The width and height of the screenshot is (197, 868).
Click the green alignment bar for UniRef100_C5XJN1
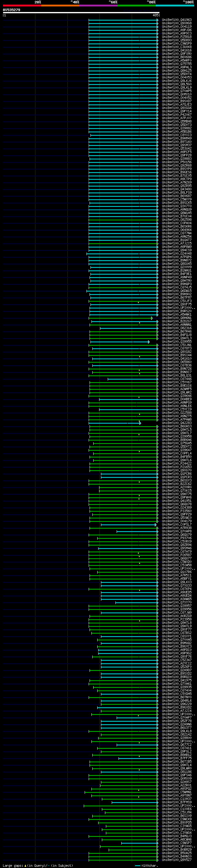tap(124, 345)
